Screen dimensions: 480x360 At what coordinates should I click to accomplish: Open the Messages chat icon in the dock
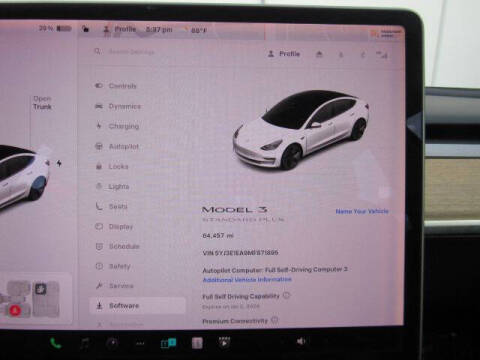pyautogui.click(x=168, y=343)
